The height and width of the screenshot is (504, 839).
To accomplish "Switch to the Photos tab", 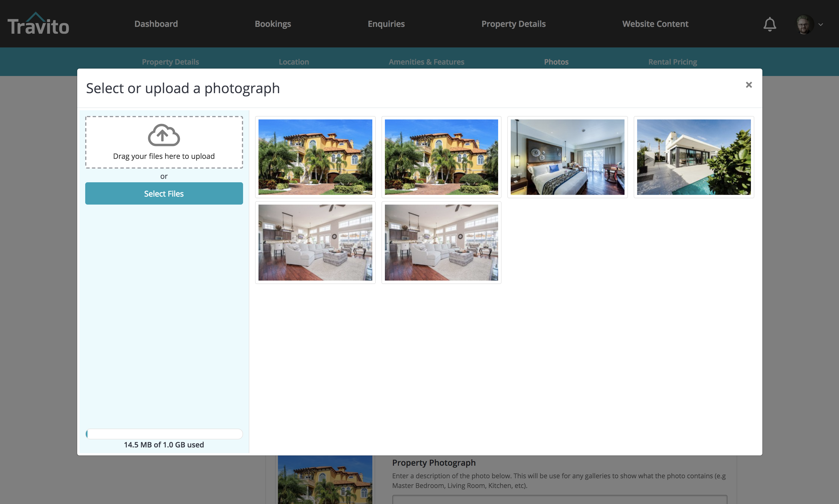I will click(x=556, y=61).
